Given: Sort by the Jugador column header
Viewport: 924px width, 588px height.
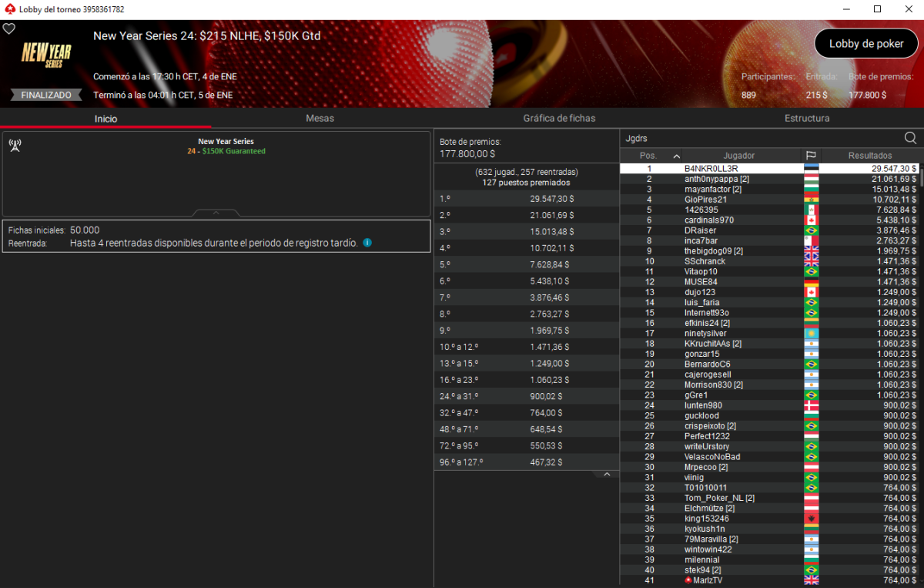Looking at the screenshot, I should (x=738, y=156).
